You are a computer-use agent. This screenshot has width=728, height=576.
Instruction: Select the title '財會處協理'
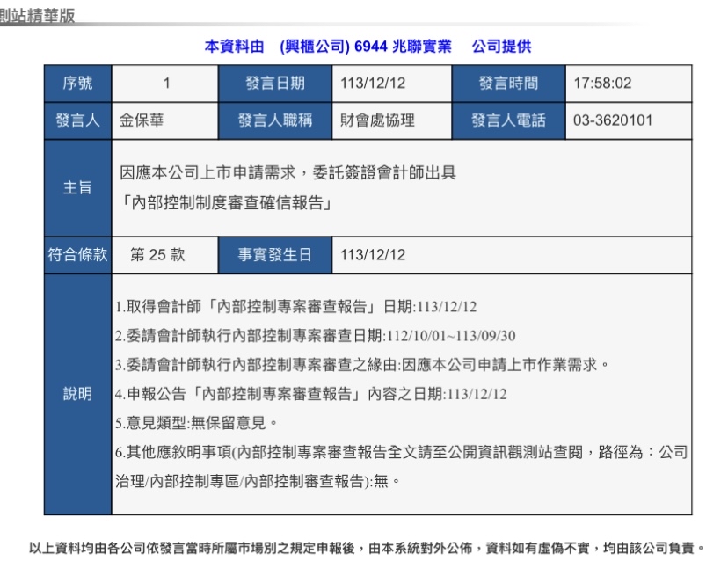(x=377, y=120)
